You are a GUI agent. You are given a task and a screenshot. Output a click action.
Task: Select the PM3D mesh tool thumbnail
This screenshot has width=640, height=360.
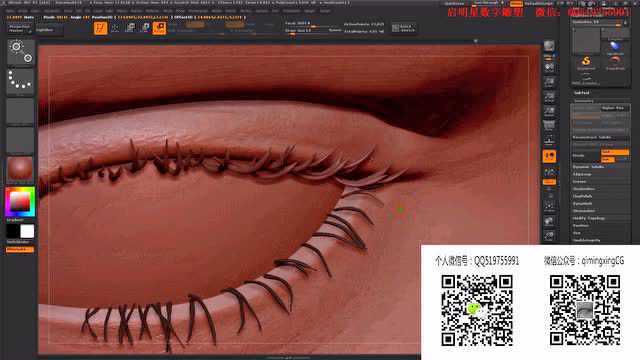click(x=586, y=79)
